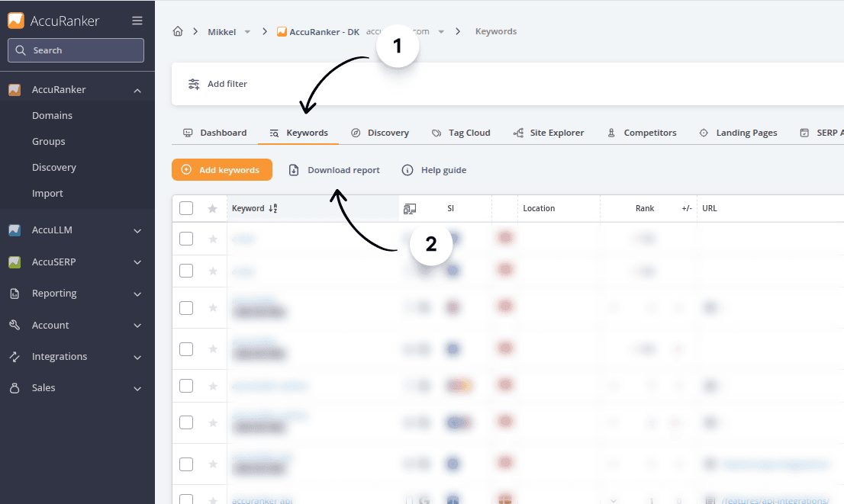
Task: Switch to the Discovery tab
Action: coord(380,133)
